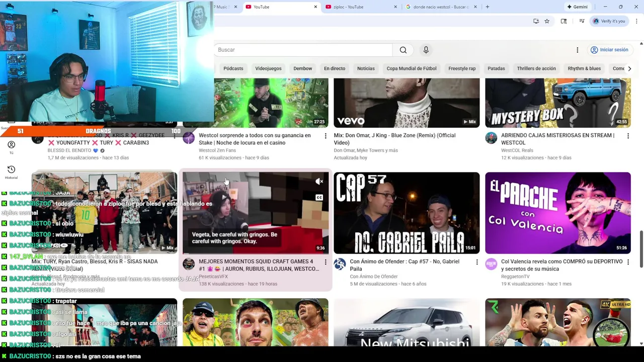Open options menu for Col Valencia video
The image size is (644, 362).
pyautogui.click(x=628, y=262)
